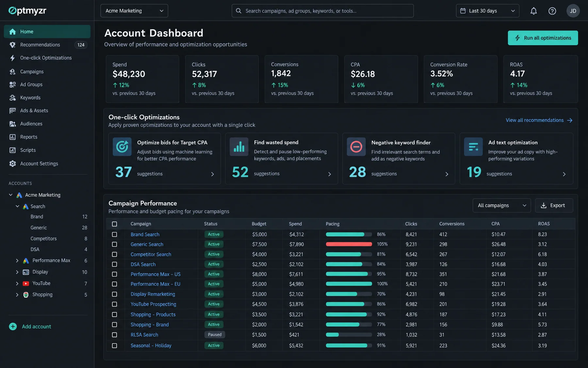Click the Ads & Assets sidebar icon
The width and height of the screenshot is (588, 368).
coord(13,111)
